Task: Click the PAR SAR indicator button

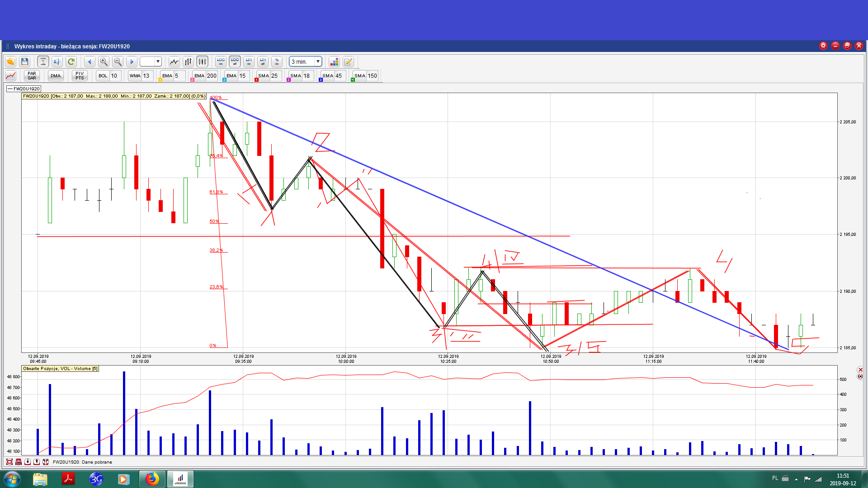Action: coord(32,75)
